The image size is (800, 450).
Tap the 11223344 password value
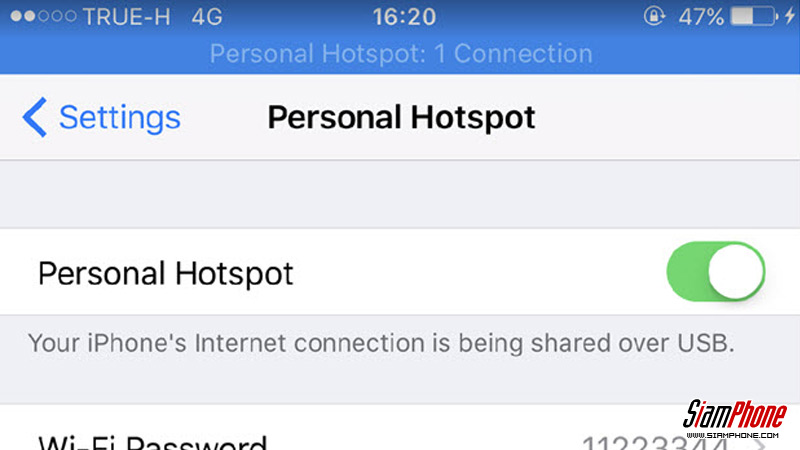click(x=656, y=443)
